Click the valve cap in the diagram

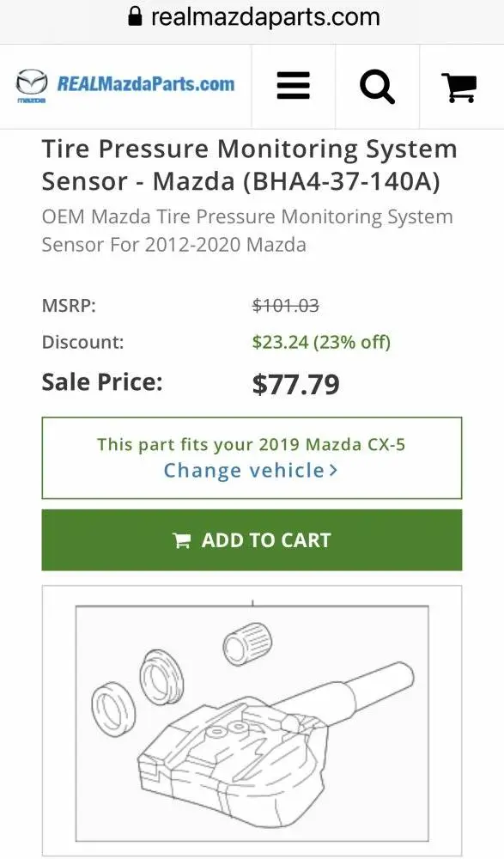point(247,643)
